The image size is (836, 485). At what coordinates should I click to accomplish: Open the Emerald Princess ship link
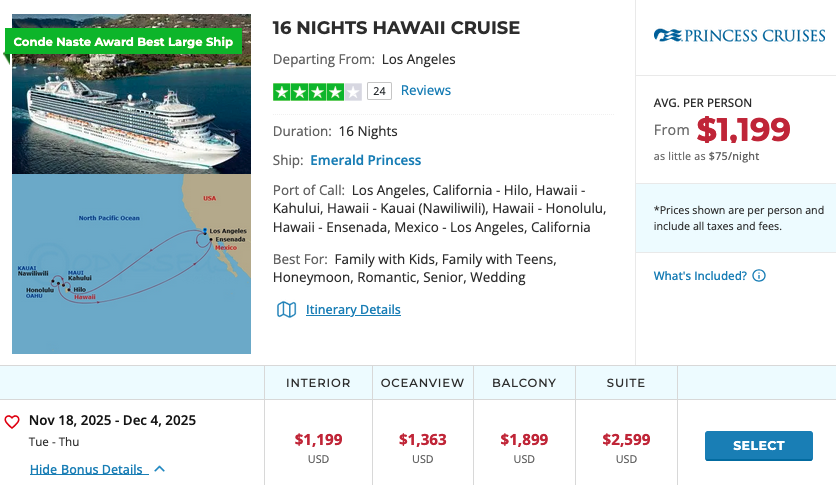tap(365, 160)
